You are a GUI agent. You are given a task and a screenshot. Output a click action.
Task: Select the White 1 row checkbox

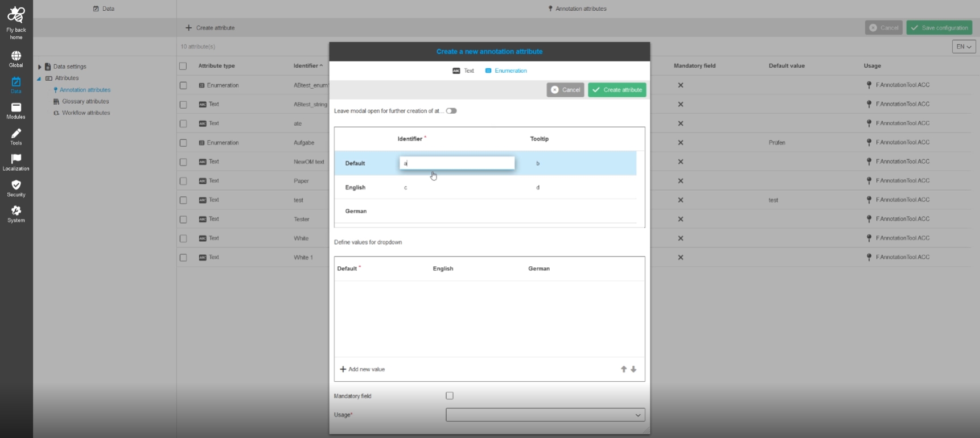pos(183,258)
